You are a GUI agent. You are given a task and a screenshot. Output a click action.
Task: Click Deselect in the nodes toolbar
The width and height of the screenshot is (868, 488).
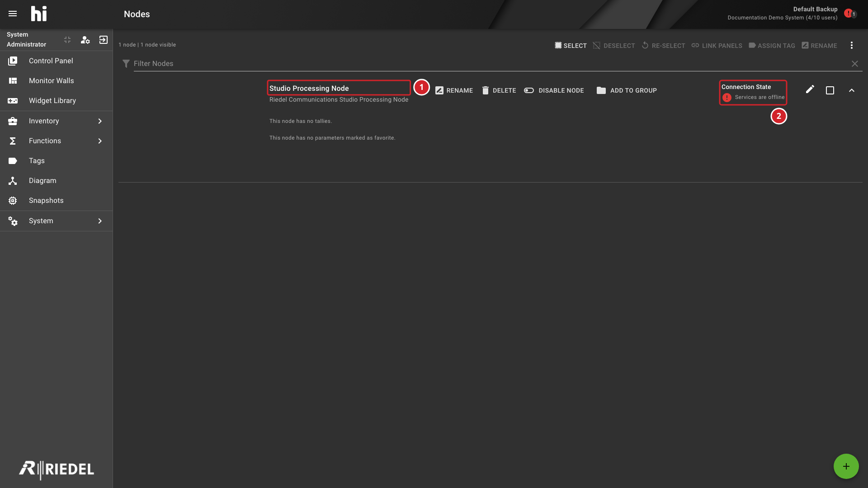click(x=614, y=46)
